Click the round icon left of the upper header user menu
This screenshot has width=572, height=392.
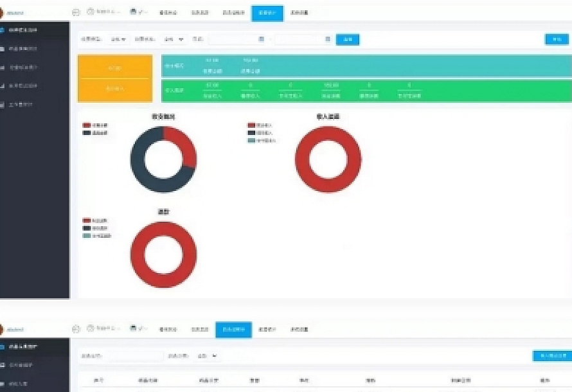click(76, 13)
